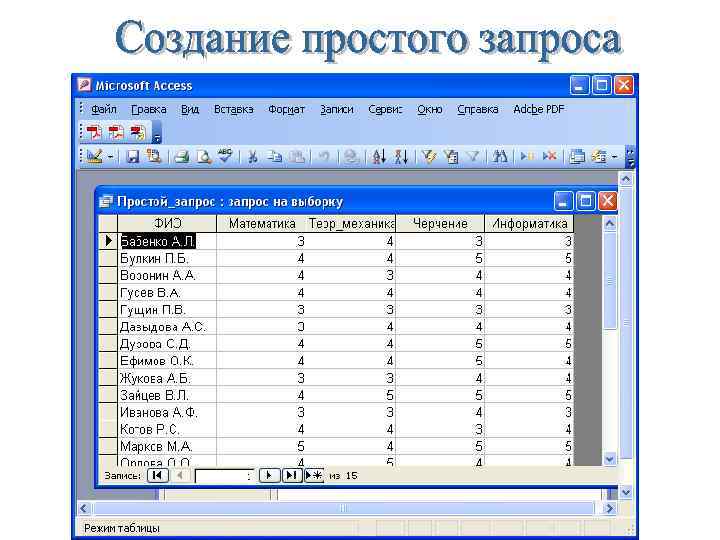Sort Descending with the Z-A icon
The width and height of the screenshot is (720, 540).
(401, 157)
